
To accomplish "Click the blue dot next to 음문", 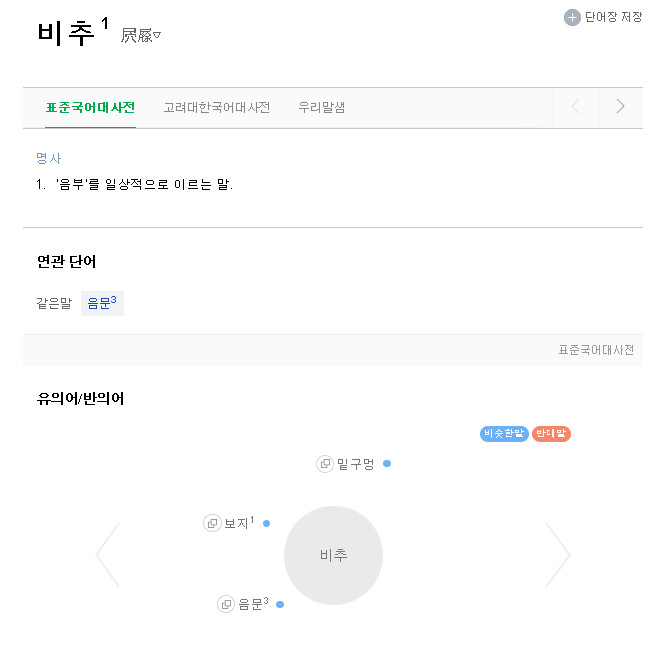I will [x=280, y=604].
